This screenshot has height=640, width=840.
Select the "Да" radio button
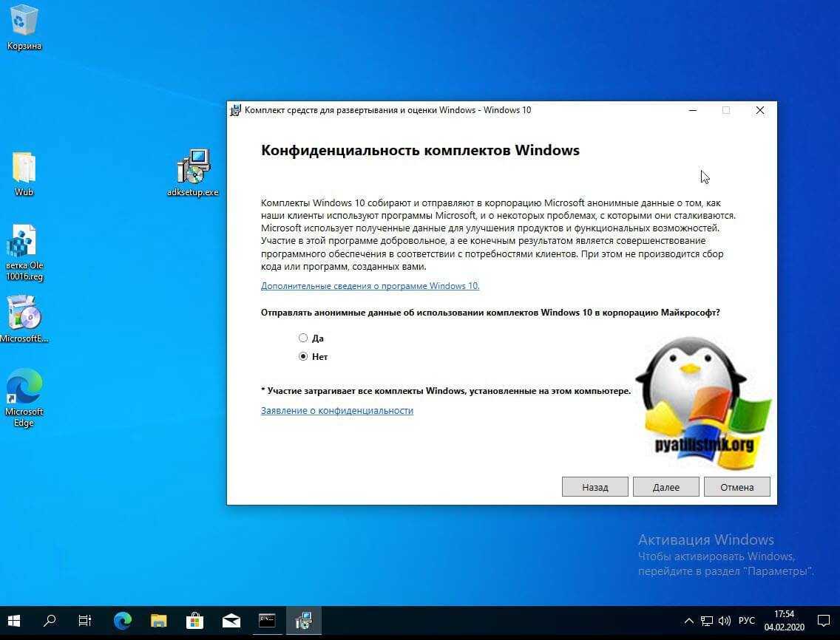tap(303, 338)
